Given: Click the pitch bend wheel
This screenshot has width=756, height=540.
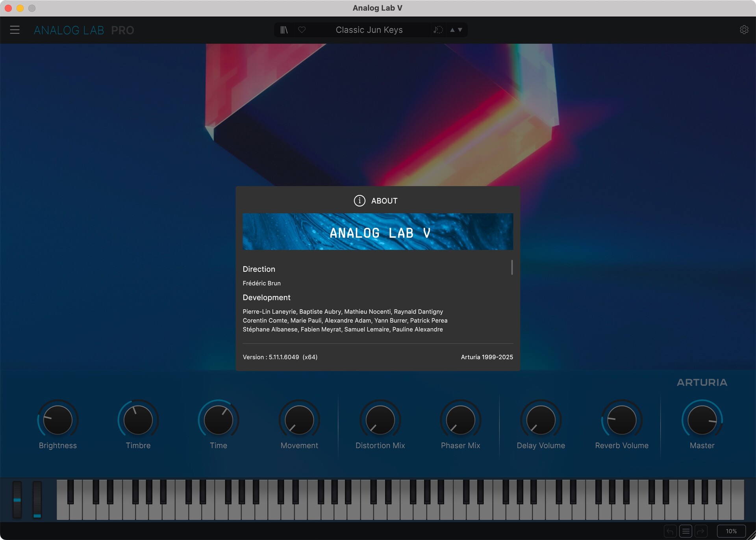Looking at the screenshot, I should click(17, 499).
